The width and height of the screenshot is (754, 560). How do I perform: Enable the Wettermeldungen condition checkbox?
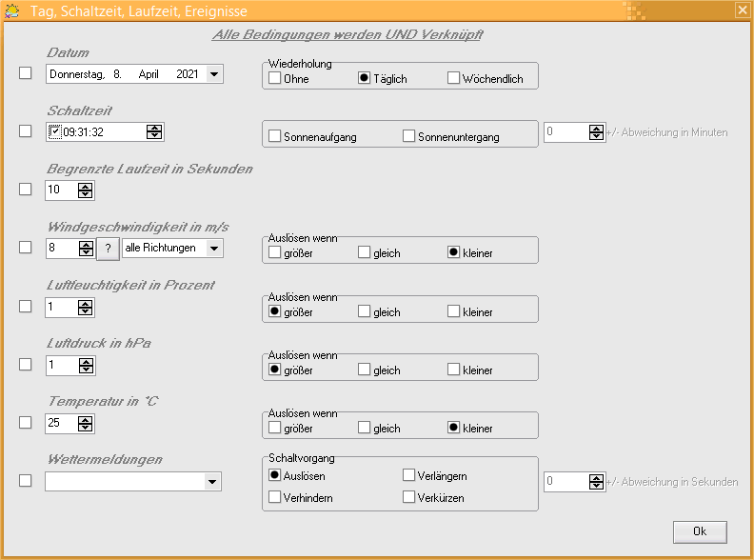point(25,481)
